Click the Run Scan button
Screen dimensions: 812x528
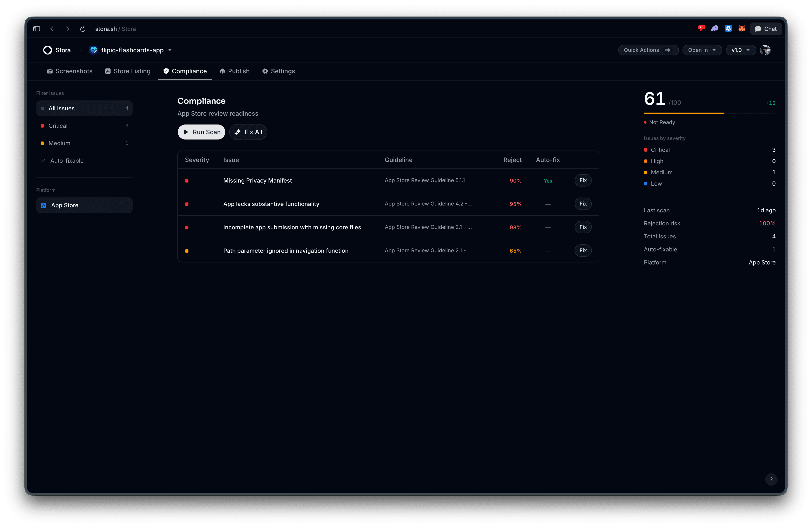(x=201, y=132)
